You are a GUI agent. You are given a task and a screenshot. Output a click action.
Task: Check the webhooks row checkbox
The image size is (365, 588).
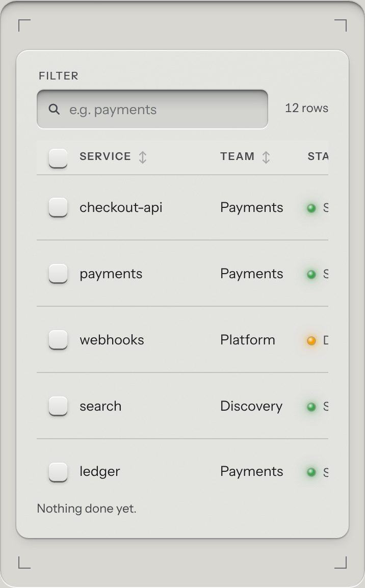pyautogui.click(x=58, y=340)
